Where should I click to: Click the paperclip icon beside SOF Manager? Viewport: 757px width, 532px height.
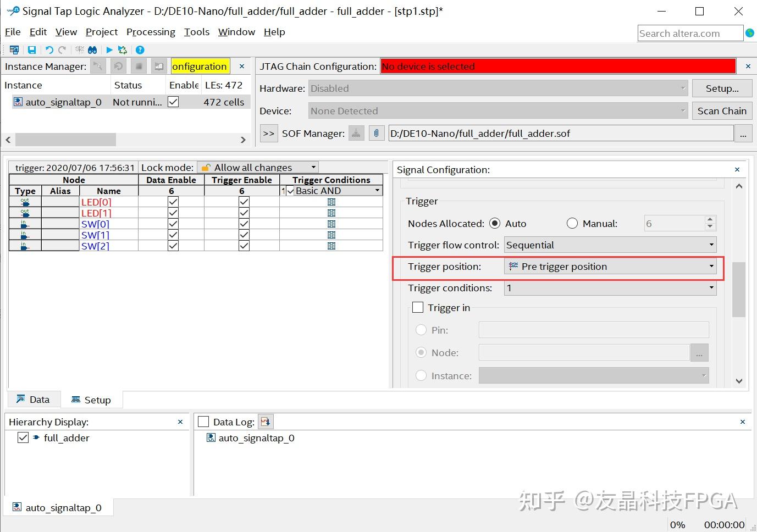tap(377, 133)
